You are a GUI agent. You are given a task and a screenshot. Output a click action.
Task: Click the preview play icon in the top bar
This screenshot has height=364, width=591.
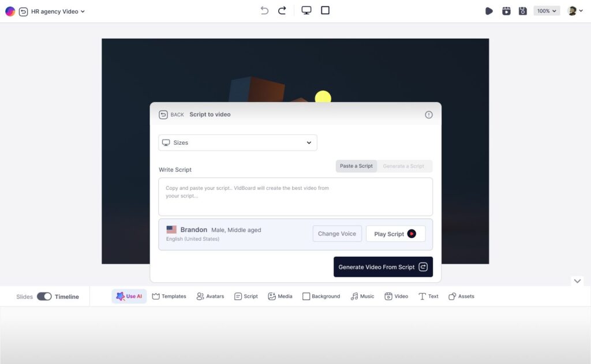(x=489, y=11)
